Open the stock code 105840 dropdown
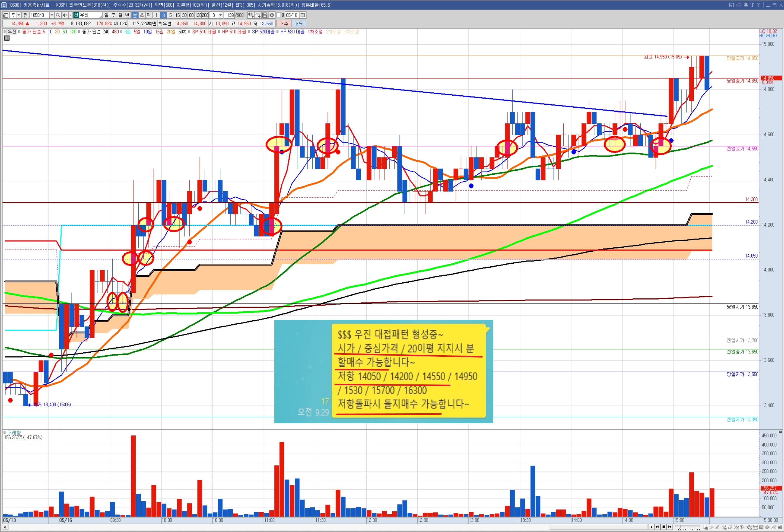The image size is (784, 532). pos(52,15)
